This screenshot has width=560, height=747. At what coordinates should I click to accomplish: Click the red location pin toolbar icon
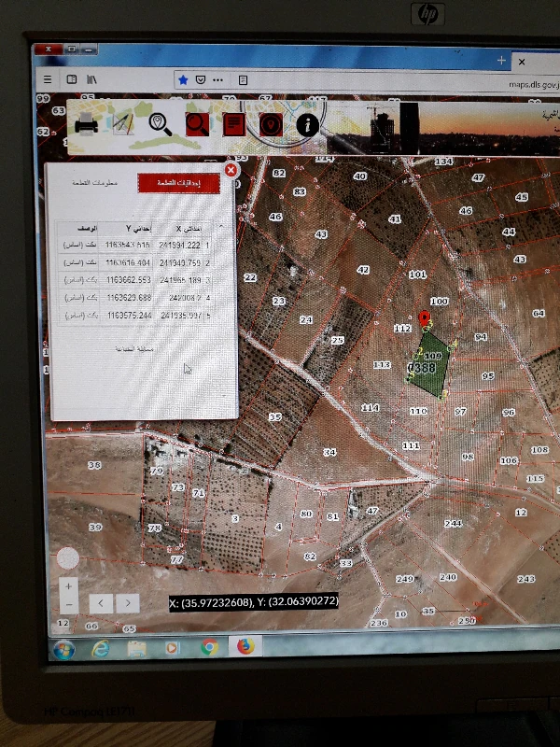pos(271,125)
